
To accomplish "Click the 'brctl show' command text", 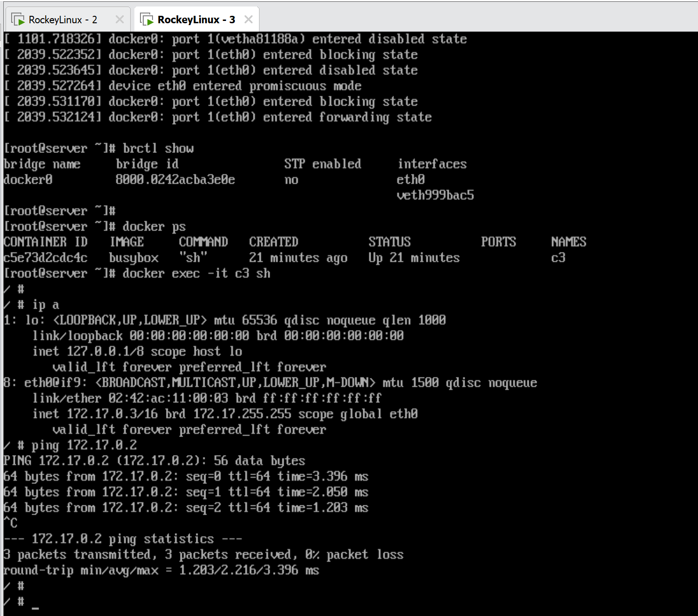I will coord(158,148).
